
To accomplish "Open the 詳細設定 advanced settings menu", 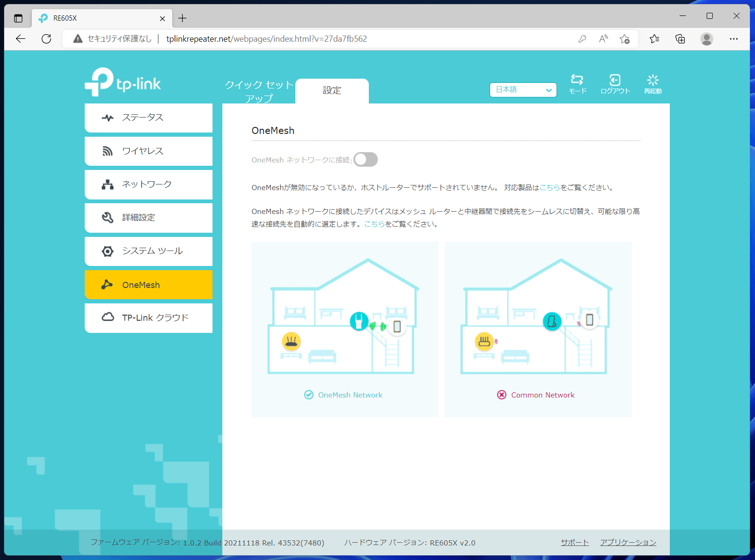I will click(148, 218).
